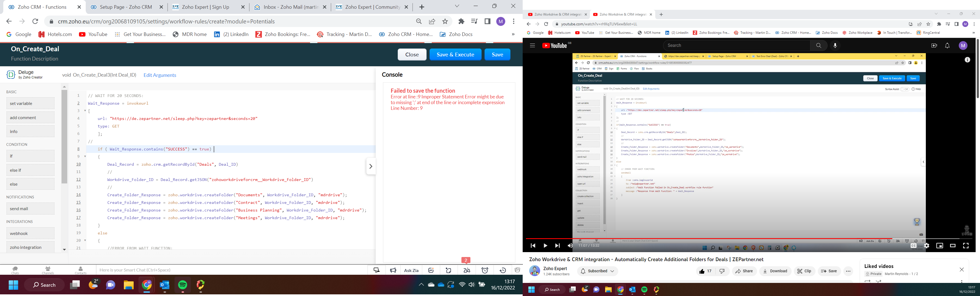Click the video info card icon
This screenshot has height=296, width=980.
[x=967, y=60]
